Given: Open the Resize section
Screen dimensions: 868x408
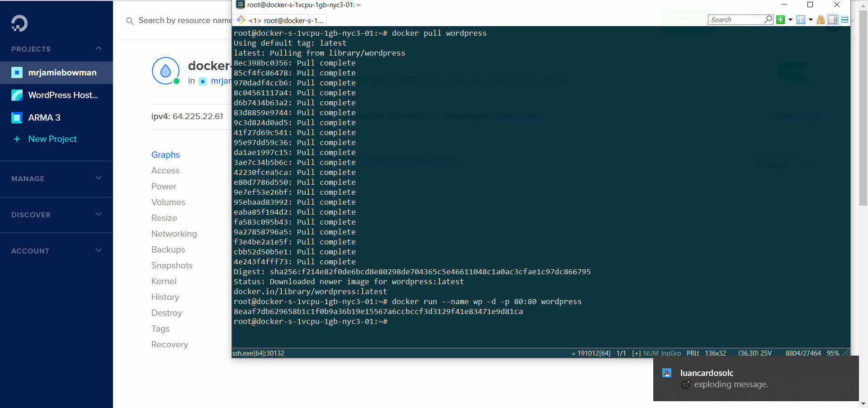Looking at the screenshot, I should pos(164,218).
